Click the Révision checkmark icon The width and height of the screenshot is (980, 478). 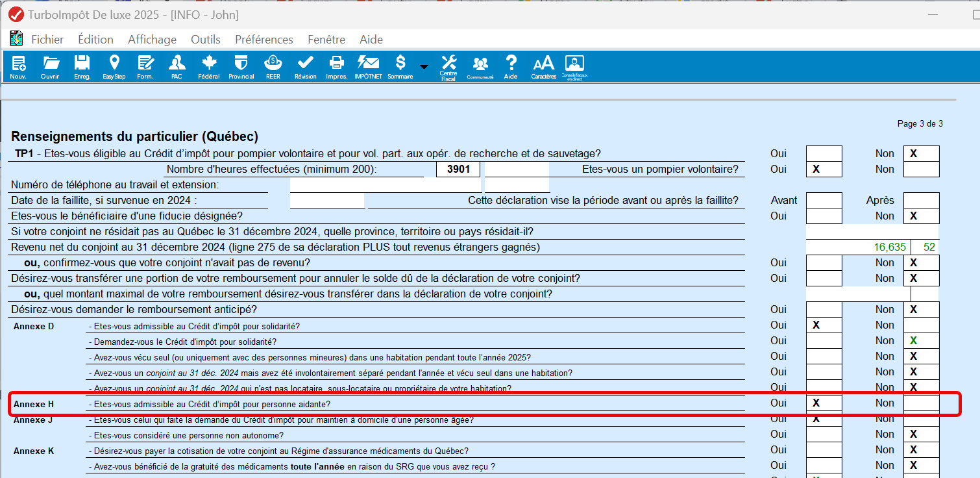(x=305, y=67)
